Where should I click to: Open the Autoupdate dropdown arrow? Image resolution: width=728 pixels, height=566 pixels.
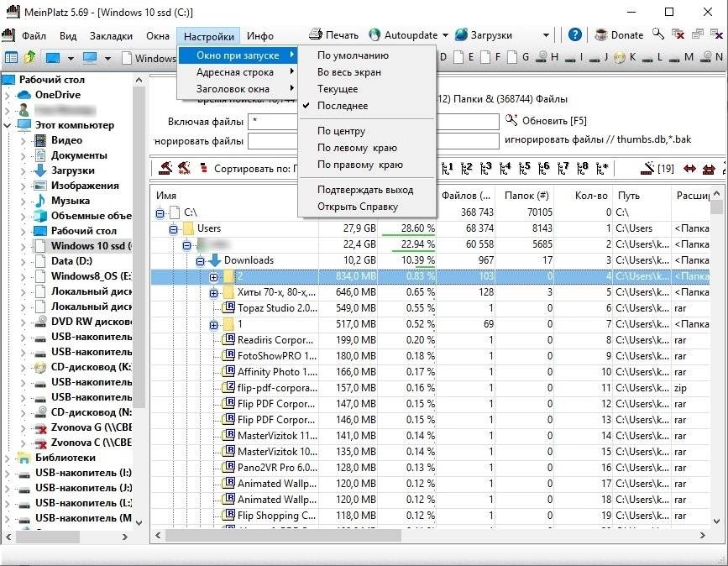tap(445, 35)
